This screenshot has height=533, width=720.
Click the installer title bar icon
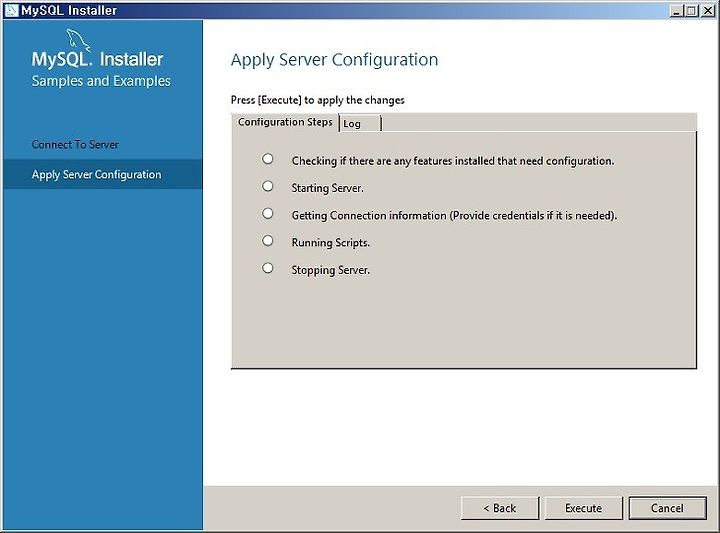click(x=11, y=10)
